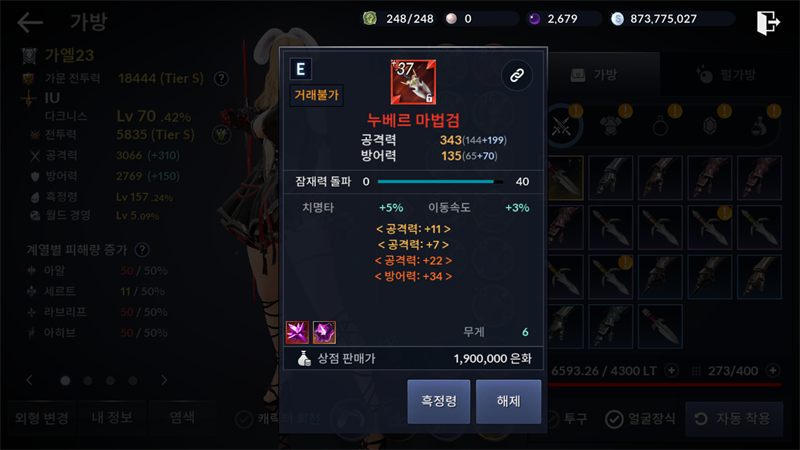
Task: Go to next stats page arrow
Action: (164, 380)
